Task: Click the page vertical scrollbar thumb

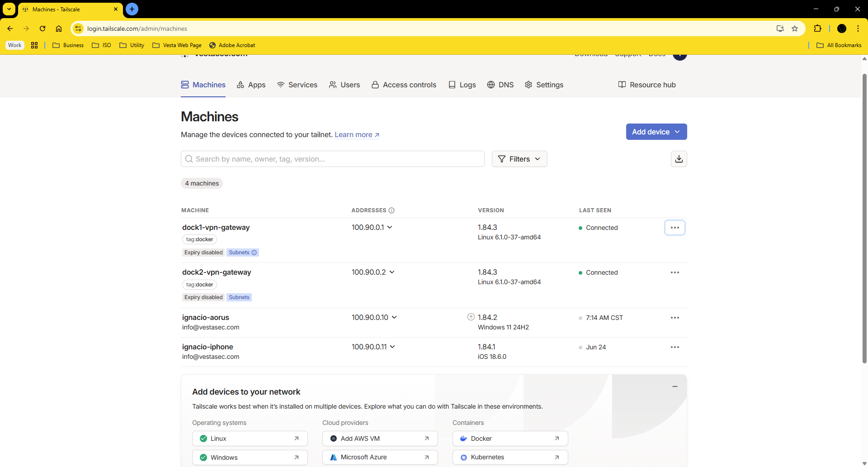Action: [864, 218]
